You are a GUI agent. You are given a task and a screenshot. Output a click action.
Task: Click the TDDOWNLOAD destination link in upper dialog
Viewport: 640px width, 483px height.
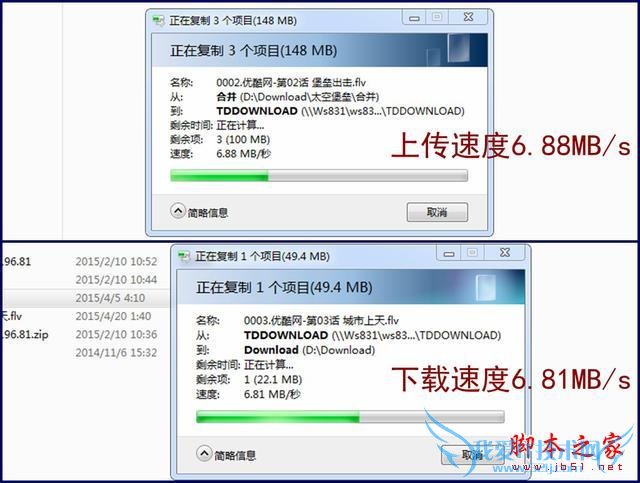pyautogui.click(x=257, y=111)
